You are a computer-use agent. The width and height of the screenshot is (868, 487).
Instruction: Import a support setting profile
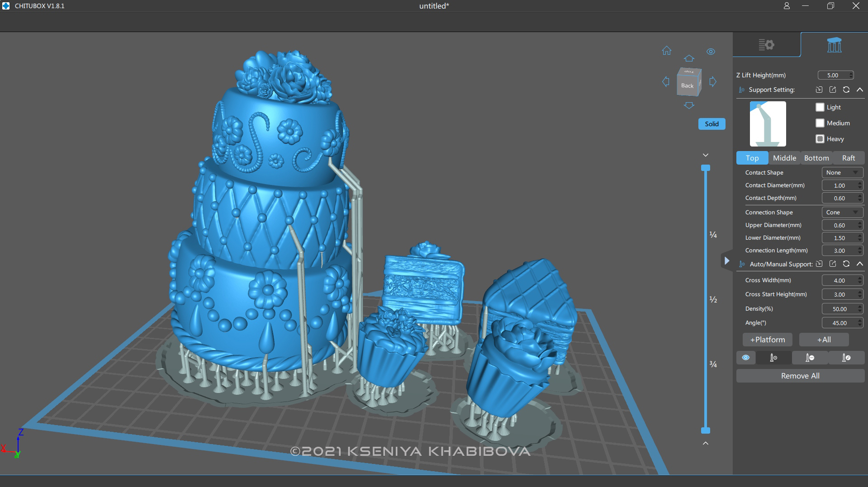pos(819,90)
